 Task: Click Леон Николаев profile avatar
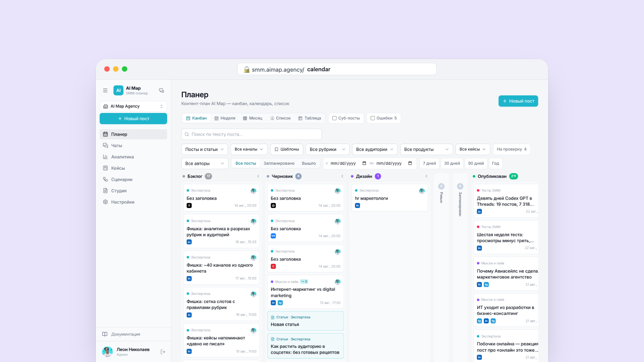tap(107, 352)
